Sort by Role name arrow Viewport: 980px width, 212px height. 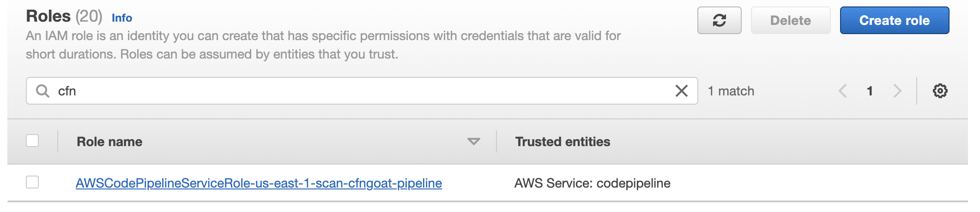(473, 141)
